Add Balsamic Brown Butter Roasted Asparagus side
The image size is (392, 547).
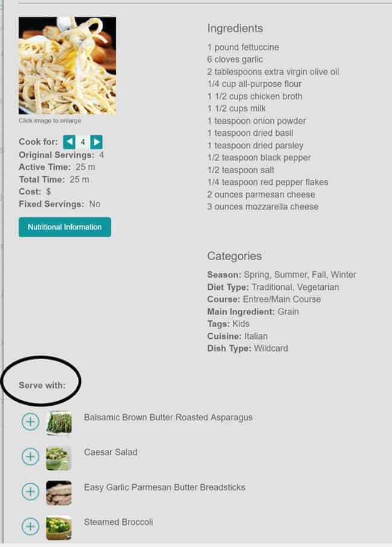coord(30,421)
